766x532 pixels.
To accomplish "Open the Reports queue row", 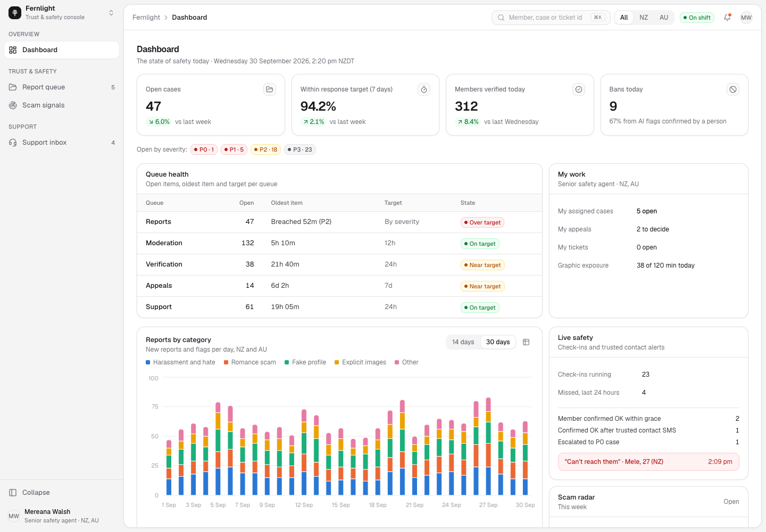I will (x=339, y=222).
